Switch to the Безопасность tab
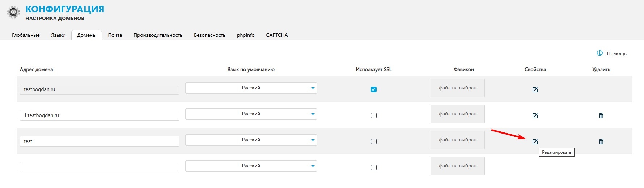644x188 pixels. 209,35
